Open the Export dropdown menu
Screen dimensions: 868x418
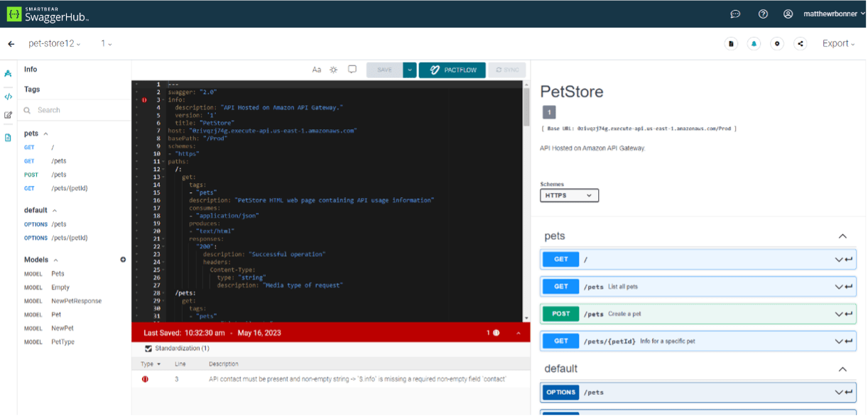tap(839, 44)
